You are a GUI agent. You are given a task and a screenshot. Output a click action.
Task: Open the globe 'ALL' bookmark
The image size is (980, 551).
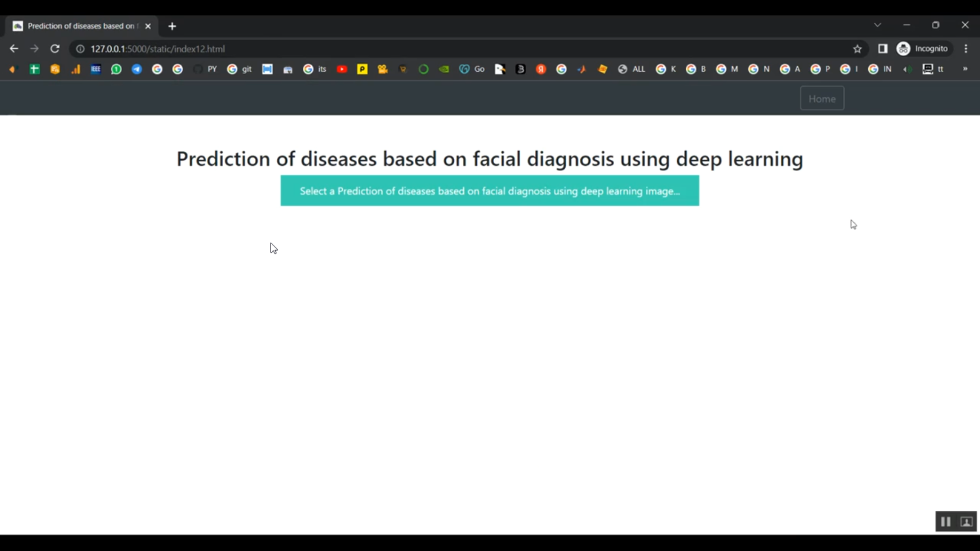(631, 69)
